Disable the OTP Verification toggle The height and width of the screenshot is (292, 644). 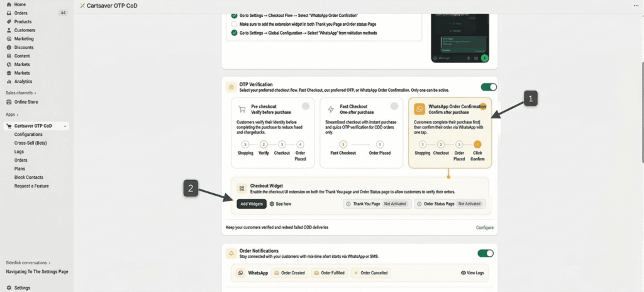pos(488,87)
